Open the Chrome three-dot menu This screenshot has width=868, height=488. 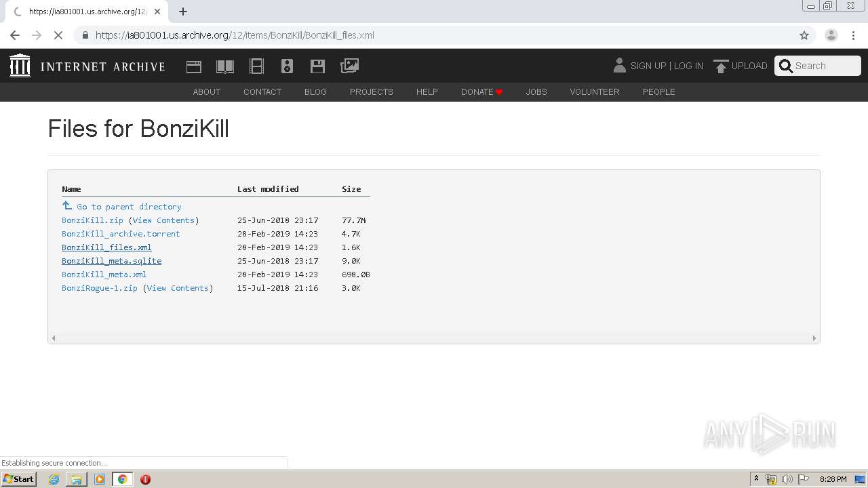[853, 35]
